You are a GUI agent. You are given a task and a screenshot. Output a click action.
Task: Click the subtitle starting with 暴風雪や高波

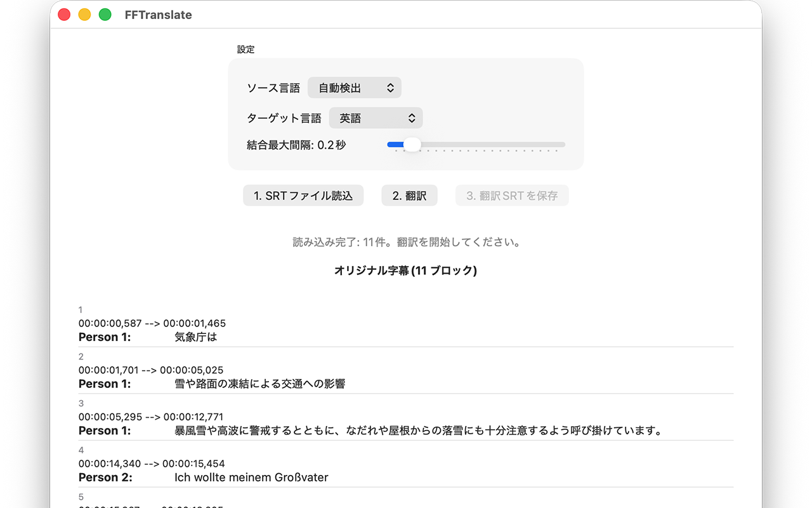pyautogui.click(x=418, y=431)
